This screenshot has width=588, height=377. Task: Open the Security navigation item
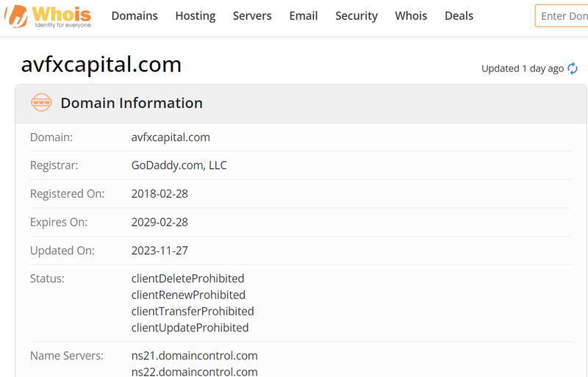coord(356,16)
